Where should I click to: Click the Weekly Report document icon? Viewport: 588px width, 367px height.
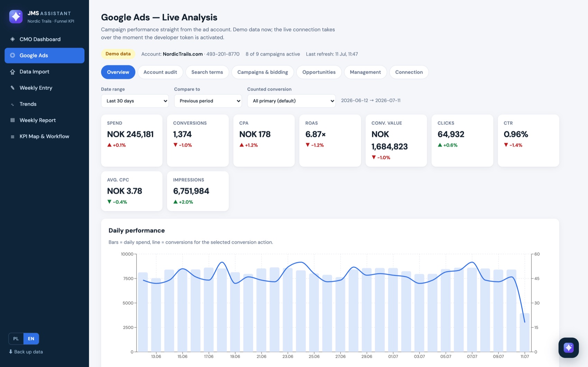pyautogui.click(x=12, y=120)
